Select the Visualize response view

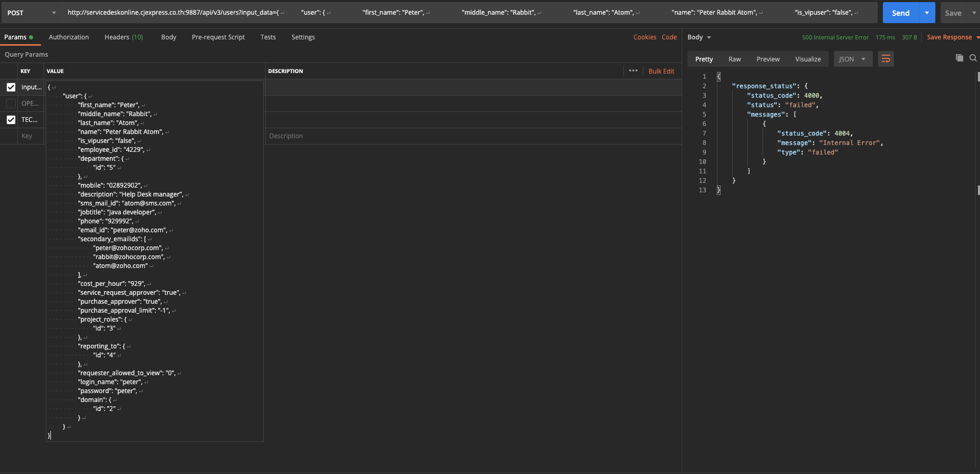point(808,59)
